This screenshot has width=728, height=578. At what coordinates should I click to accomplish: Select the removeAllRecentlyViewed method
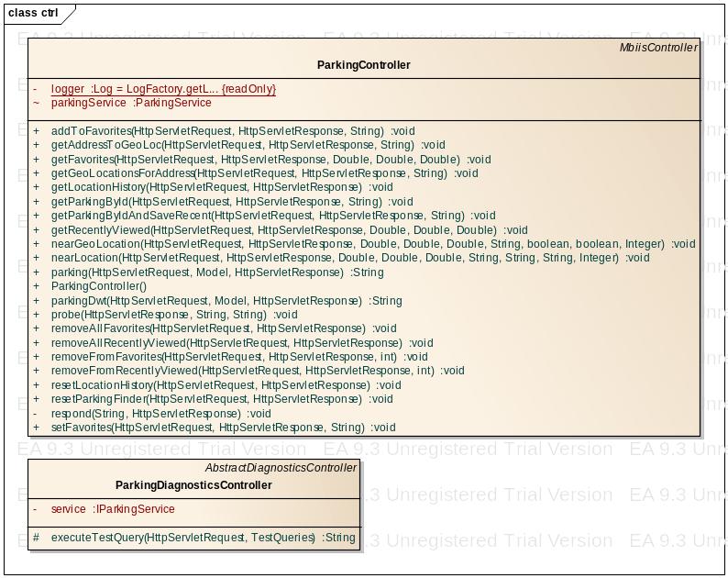coord(242,343)
